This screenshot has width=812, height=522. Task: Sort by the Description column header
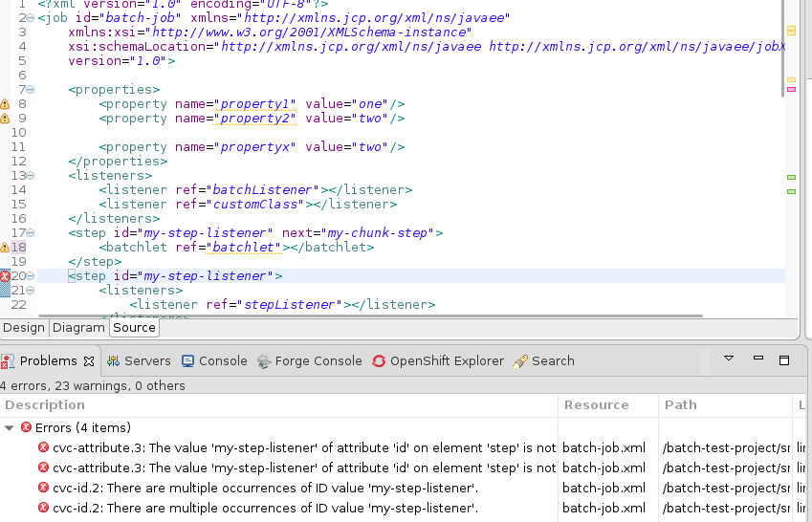[x=278, y=405]
